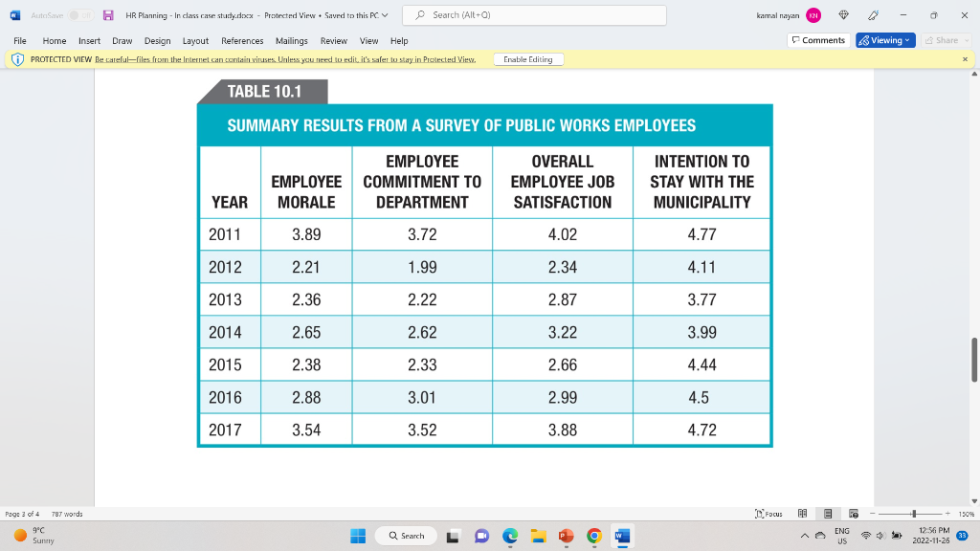Click the speaker volume tray icon
This screenshot has height=551, width=980.
click(880, 536)
